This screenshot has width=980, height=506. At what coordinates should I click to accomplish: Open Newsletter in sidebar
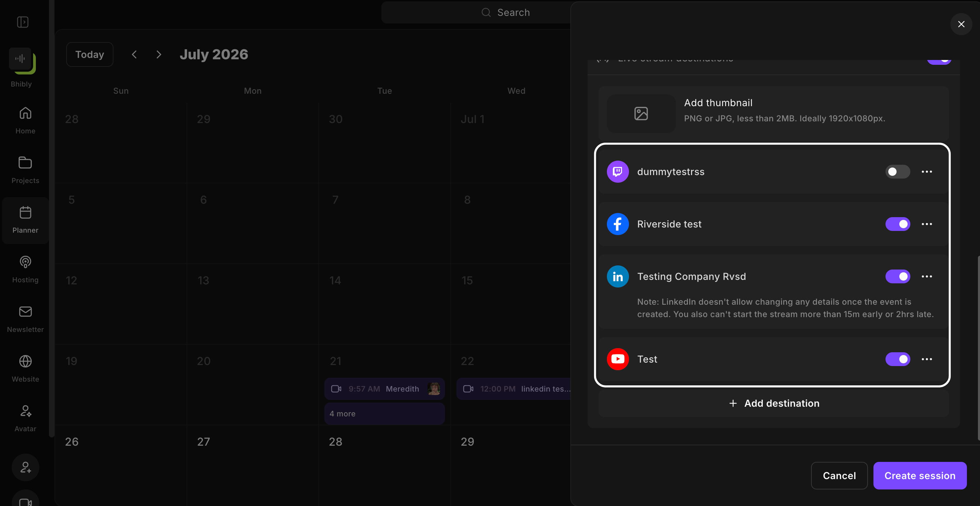[x=25, y=319]
